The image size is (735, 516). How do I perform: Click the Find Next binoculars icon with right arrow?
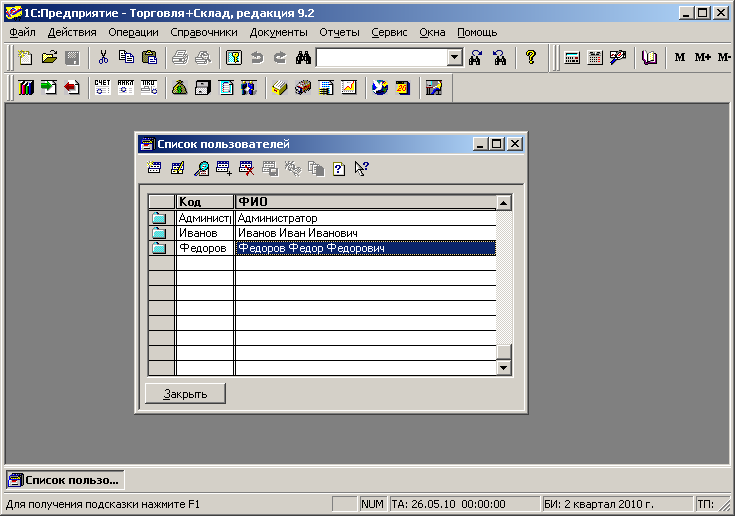(x=475, y=58)
